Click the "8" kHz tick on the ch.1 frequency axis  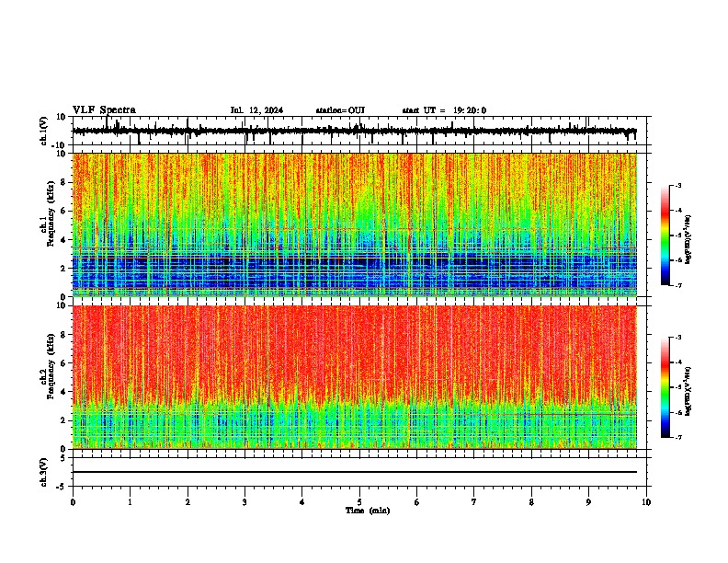(x=63, y=182)
